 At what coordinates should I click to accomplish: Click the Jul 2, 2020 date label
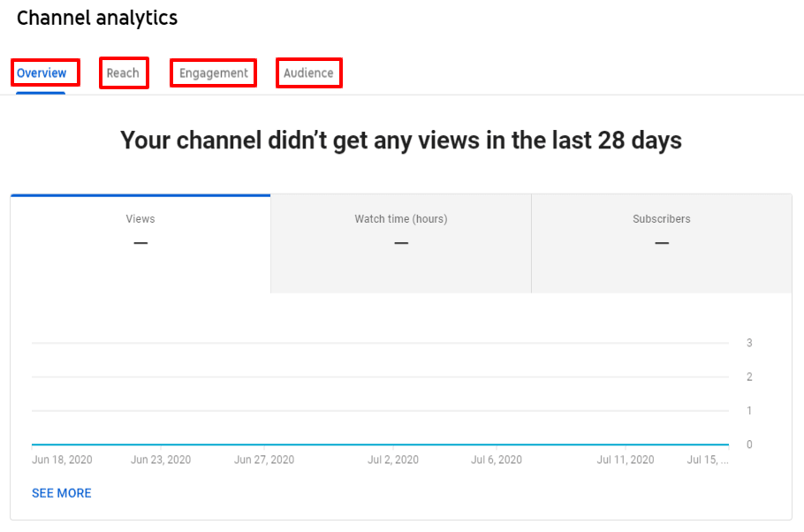coord(393,460)
